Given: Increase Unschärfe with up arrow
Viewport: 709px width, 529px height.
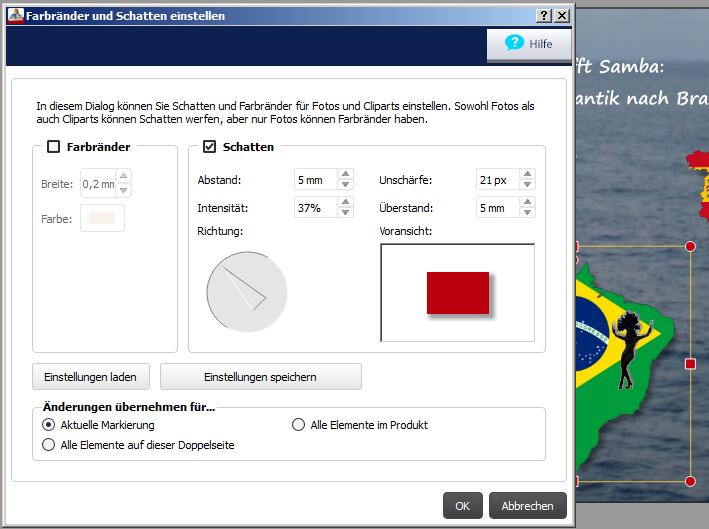Looking at the screenshot, I should (527, 174).
